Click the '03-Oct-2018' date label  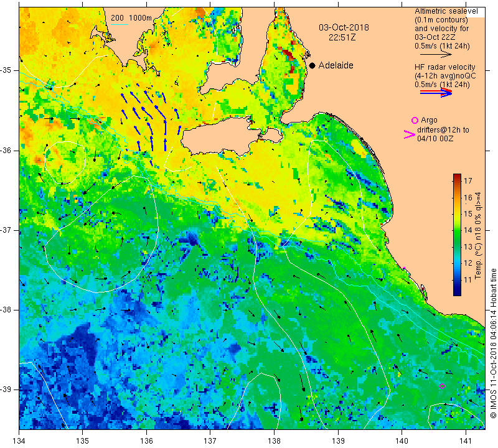(344, 27)
